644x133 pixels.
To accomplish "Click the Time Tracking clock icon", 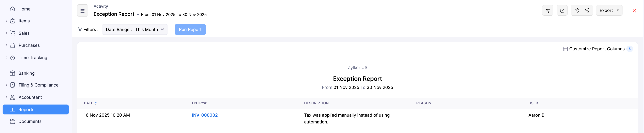I will coord(13,58).
